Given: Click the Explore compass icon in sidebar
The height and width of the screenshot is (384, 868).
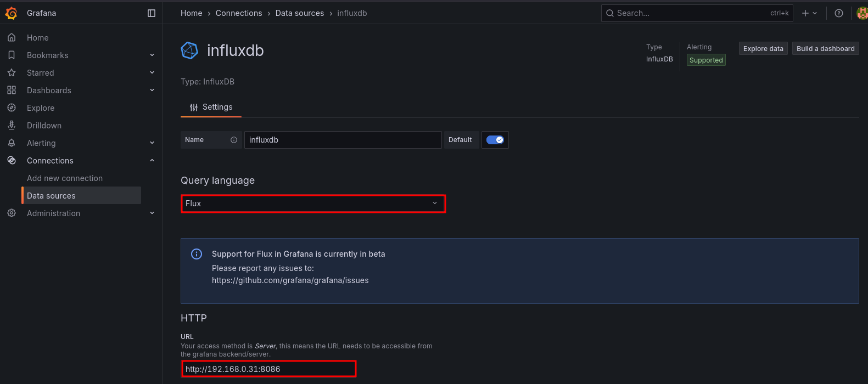Looking at the screenshot, I should [12, 108].
